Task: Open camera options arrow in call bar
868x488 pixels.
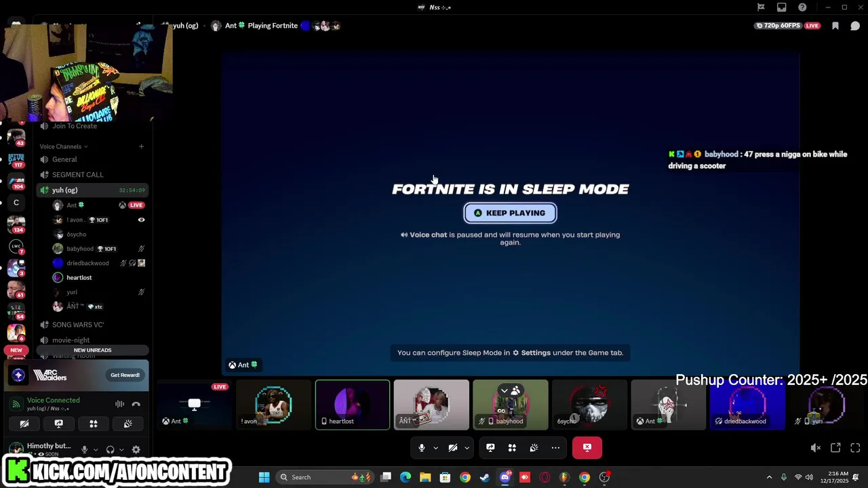Action: coord(467,448)
